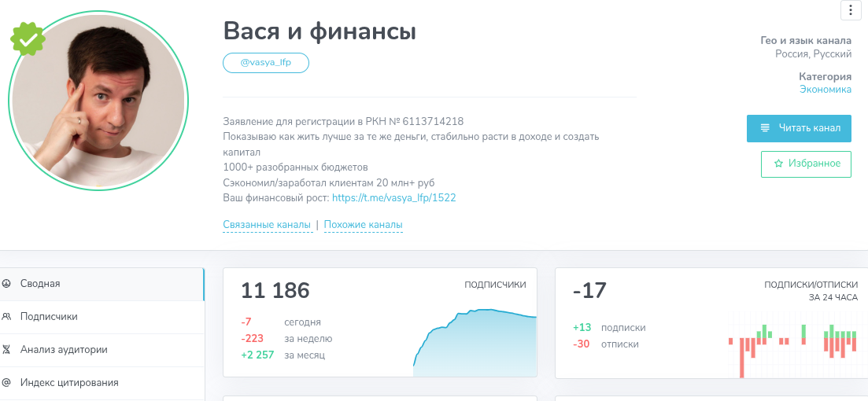868x401 pixels.
Task: Click the Читать канал button
Action: pos(799,128)
